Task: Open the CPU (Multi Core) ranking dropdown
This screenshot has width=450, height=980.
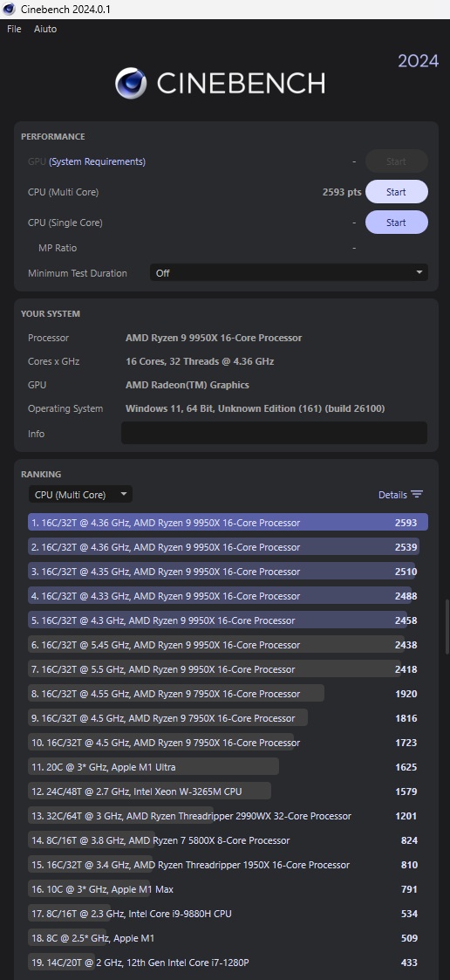Action: click(x=80, y=495)
